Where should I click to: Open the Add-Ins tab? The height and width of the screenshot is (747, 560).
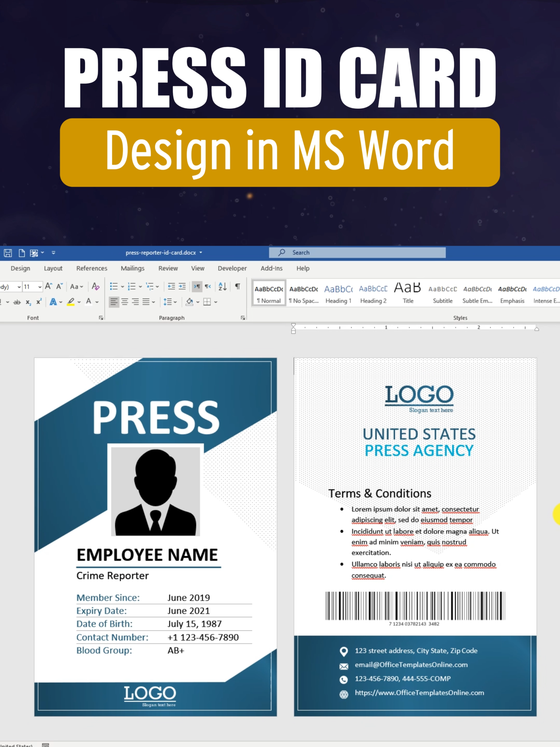pos(271,269)
